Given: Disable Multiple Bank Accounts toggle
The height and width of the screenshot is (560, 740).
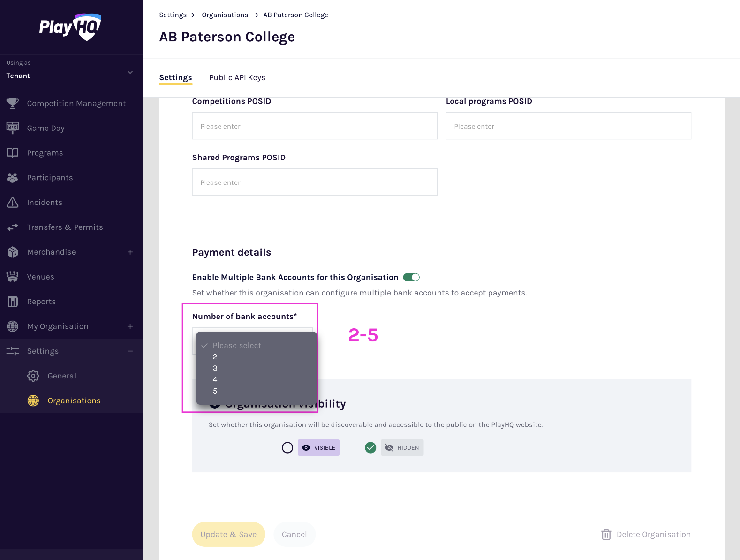Looking at the screenshot, I should click(411, 277).
